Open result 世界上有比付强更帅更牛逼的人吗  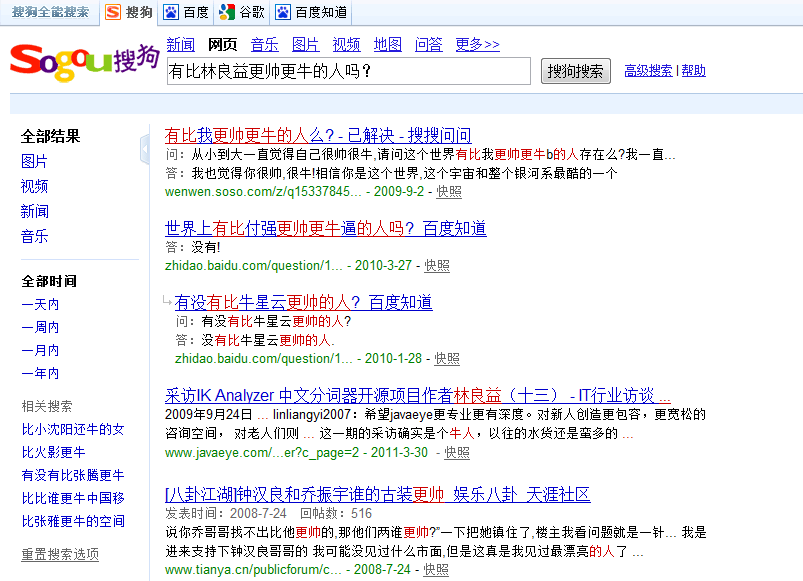pyautogui.click(x=326, y=228)
